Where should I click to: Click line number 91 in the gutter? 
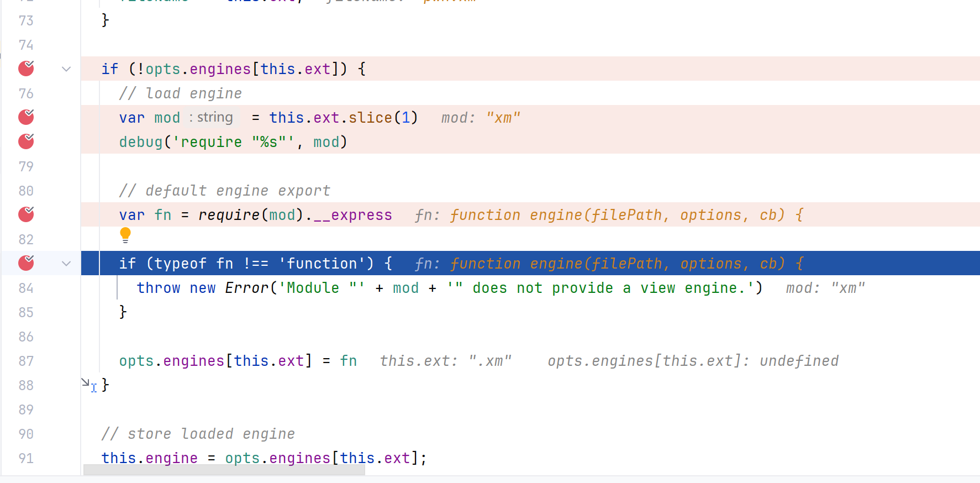(x=26, y=458)
